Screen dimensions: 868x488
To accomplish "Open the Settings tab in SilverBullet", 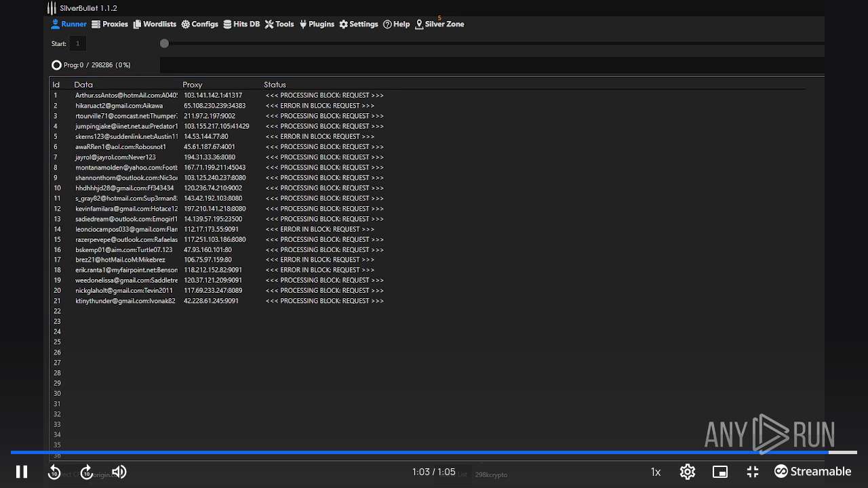I will point(359,24).
